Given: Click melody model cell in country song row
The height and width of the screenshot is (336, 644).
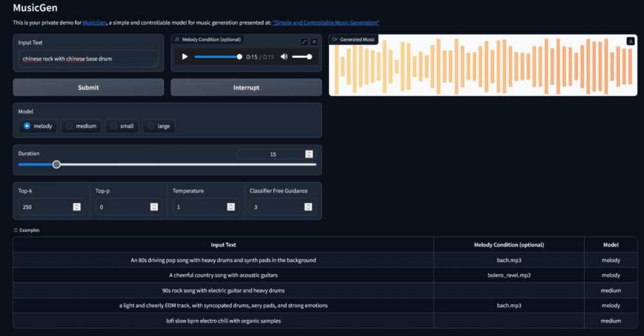Looking at the screenshot, I should 611,275.
